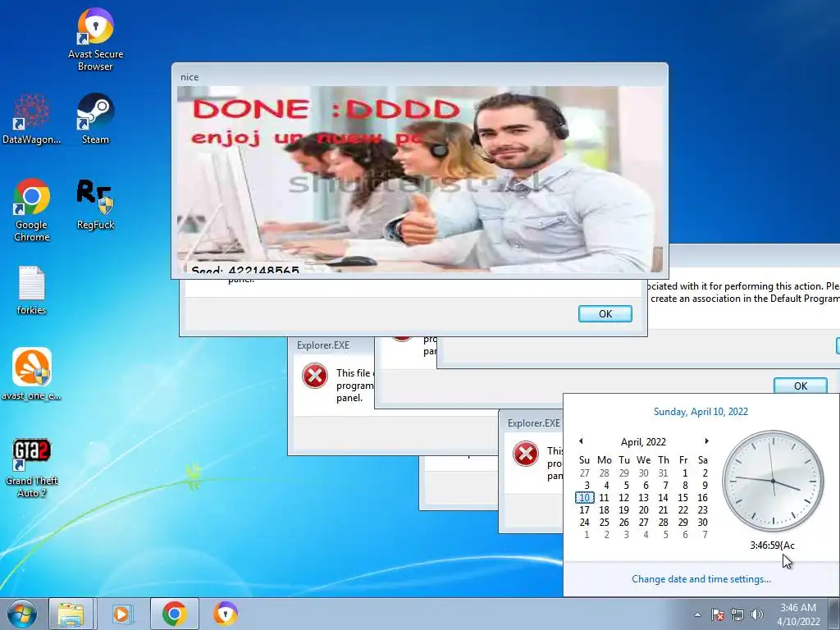Click the Sunday, April 10, 2022 date text
This screenshot has width=840, height=630.
click(701, 412)
